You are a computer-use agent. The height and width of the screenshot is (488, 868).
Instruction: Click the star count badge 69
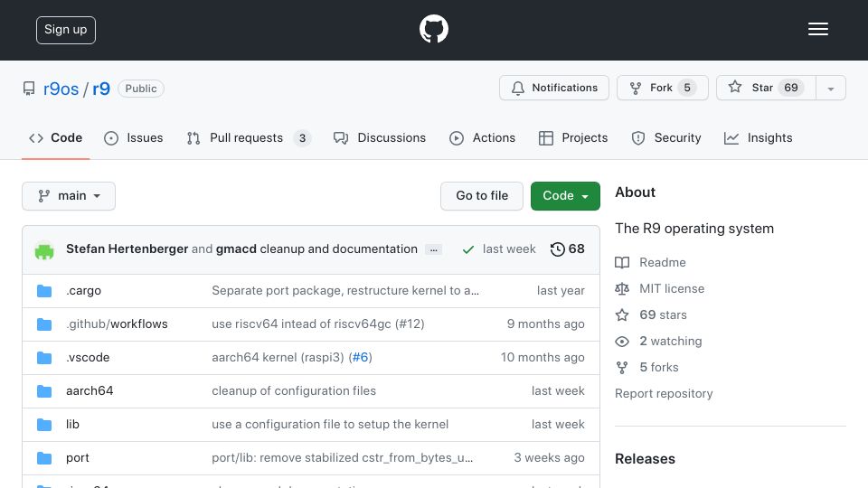pyautogui.click(x=791, y=88)
